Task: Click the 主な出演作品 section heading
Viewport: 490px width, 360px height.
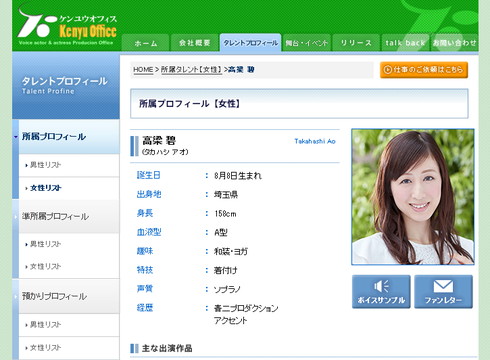Action: 167,349
